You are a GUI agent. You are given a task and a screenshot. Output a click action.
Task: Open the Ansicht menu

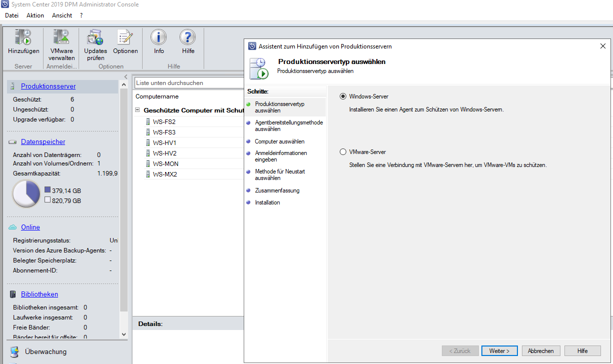pyautogui.click(x=62, y=15)
